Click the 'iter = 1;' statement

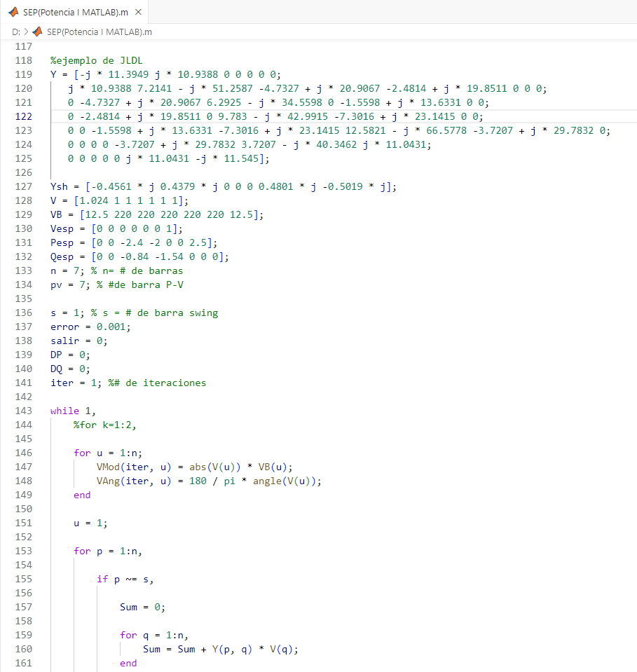point(76,383)
